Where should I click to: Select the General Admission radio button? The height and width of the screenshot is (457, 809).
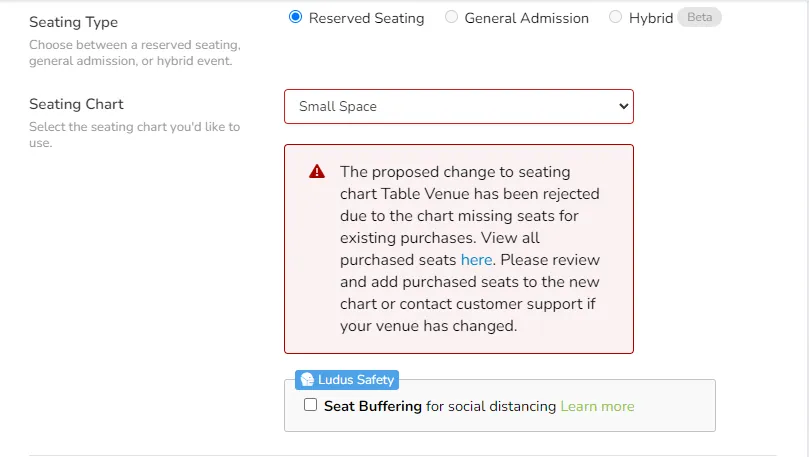(451, 17)
